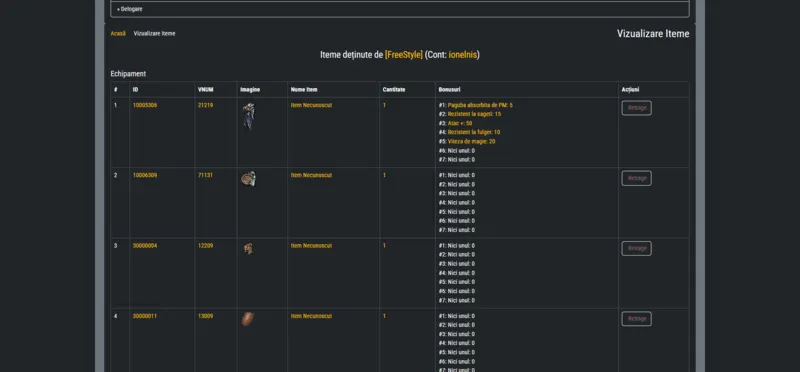Select the Cantitate column header
Image resolution: width=800 pixels, height=372 pixels.
(393, 90)
